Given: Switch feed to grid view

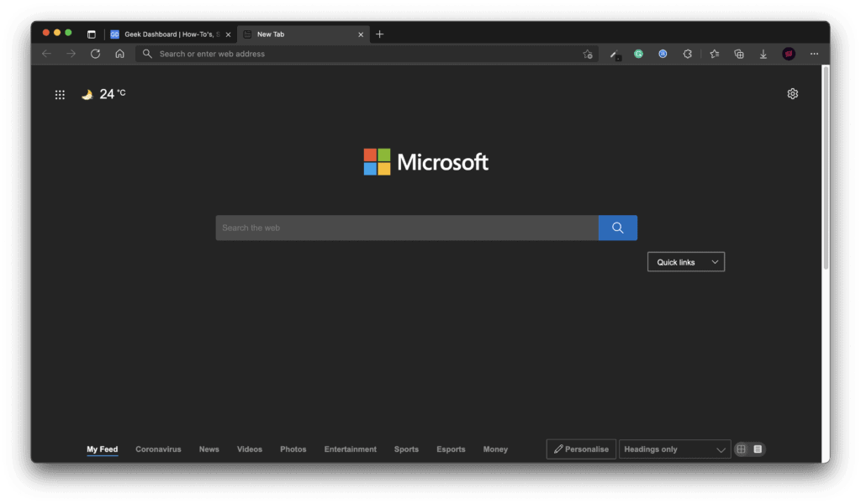Looking at the screenshot, I should (742, 449).
